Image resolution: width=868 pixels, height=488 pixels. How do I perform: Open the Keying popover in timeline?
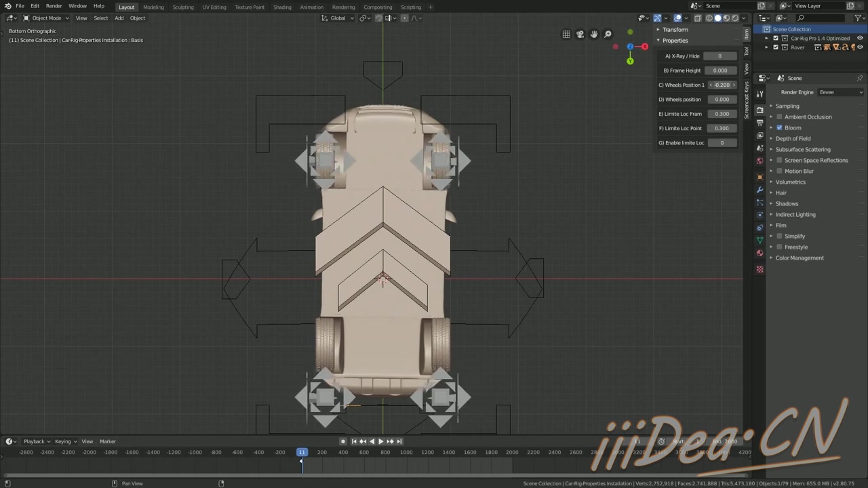66,441
